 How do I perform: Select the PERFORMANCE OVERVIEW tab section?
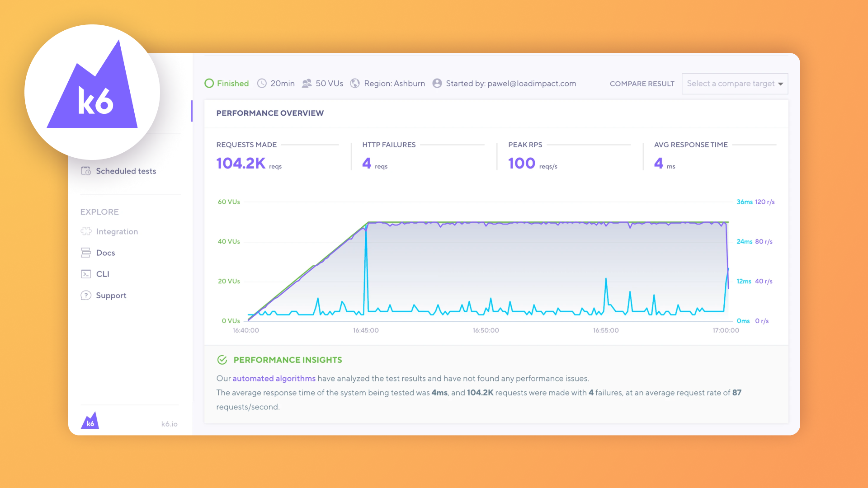pyautogui.click(x=269, y=113)
